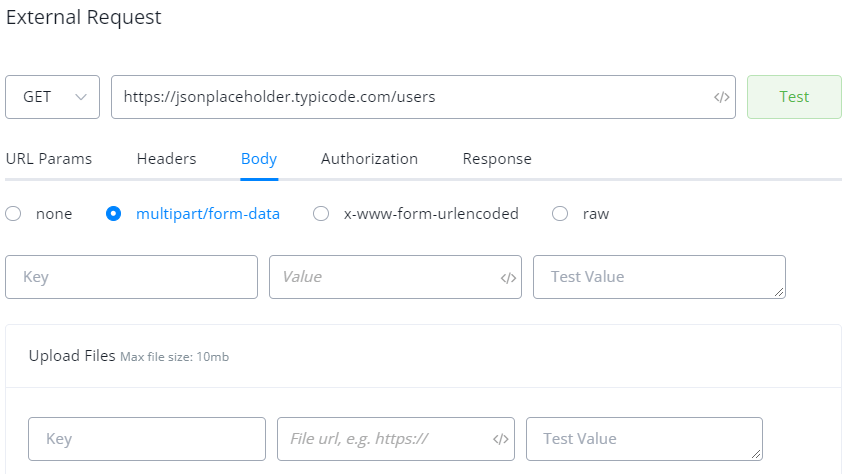Click the Body tab
The height and width of the screenshot is (474, 847).
pos(259,159)
